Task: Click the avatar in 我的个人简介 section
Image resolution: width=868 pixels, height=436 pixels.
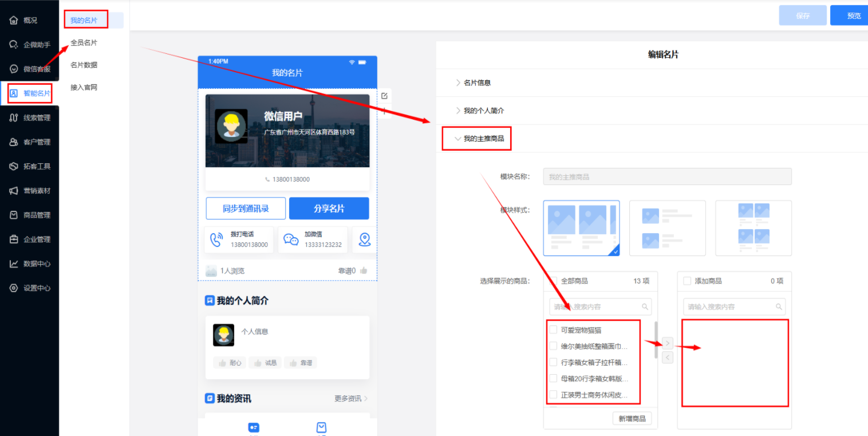Action: (223, 335)
